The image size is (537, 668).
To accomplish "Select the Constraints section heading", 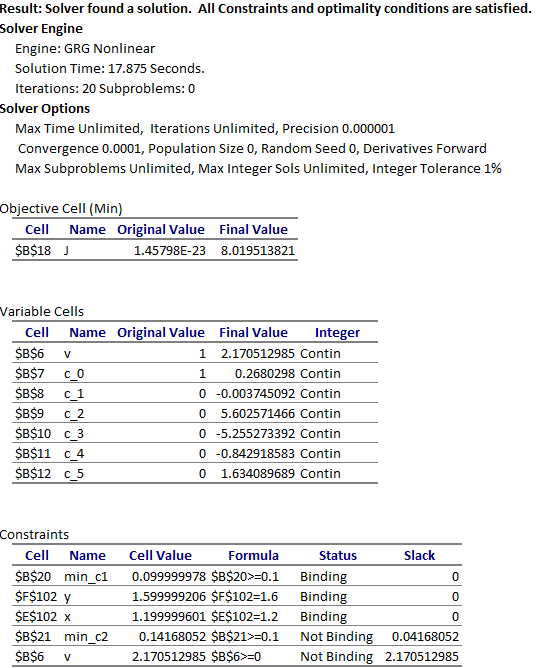I will pyautogui.click(x=34, y=534).
